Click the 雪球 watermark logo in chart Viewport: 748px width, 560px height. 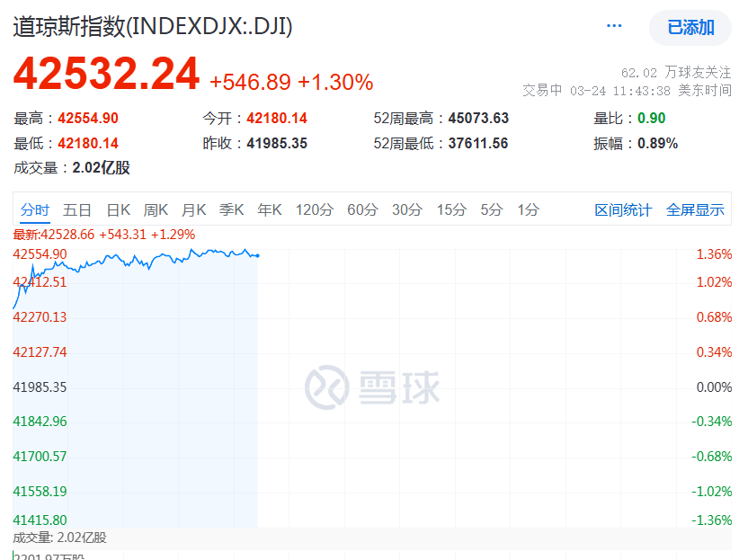point(372,387)
